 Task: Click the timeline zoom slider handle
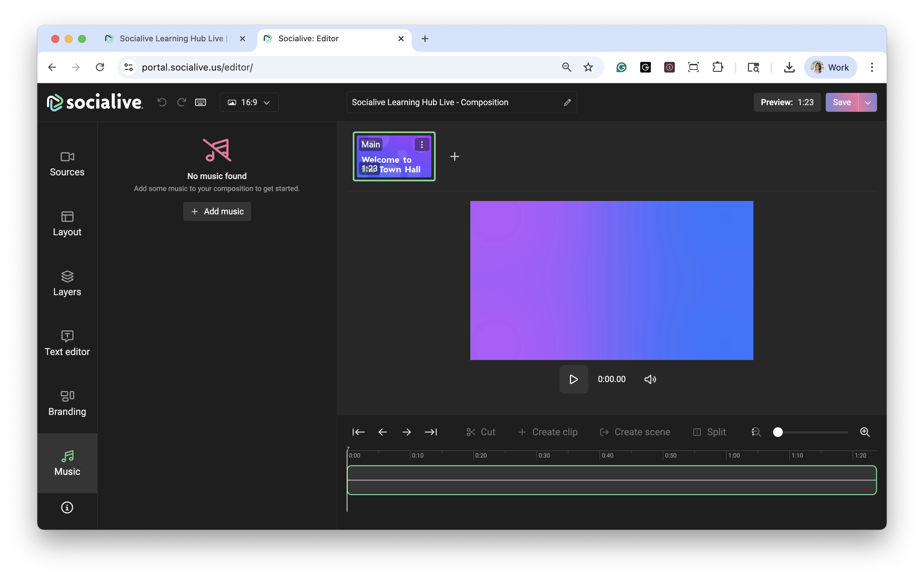777,432
